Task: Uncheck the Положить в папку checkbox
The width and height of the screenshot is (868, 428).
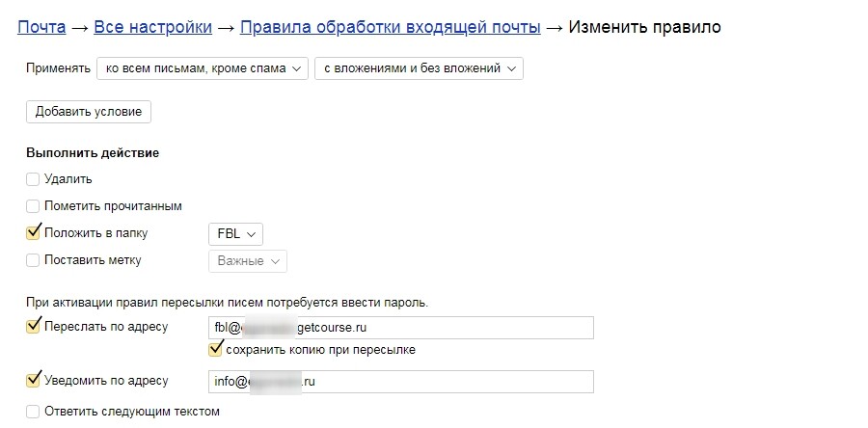Action: [34, 233]
